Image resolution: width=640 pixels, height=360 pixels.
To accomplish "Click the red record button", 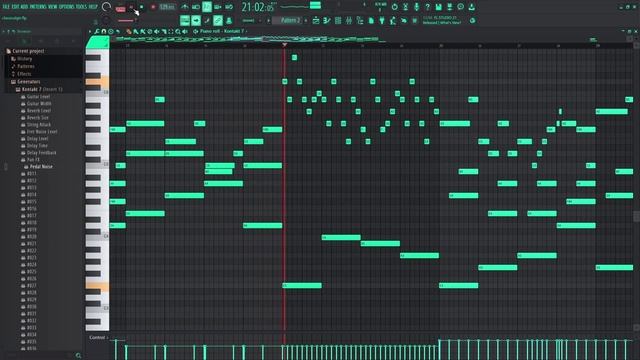I will pos(153,7).
